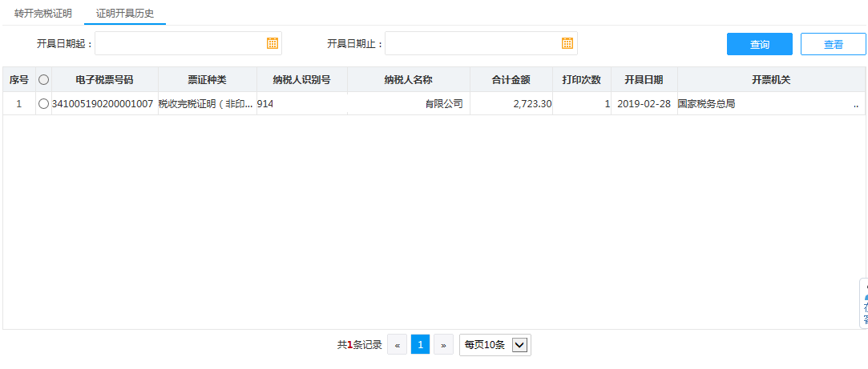Open calendar picker for 开具日期止
Image resolution: width=868 pixels, height=369 pixels.
click(567, 43)
